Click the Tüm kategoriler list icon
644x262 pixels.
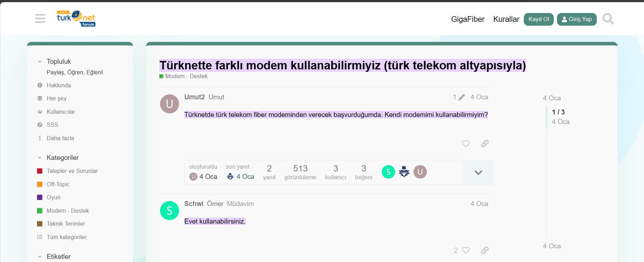[x=40, y=237]
